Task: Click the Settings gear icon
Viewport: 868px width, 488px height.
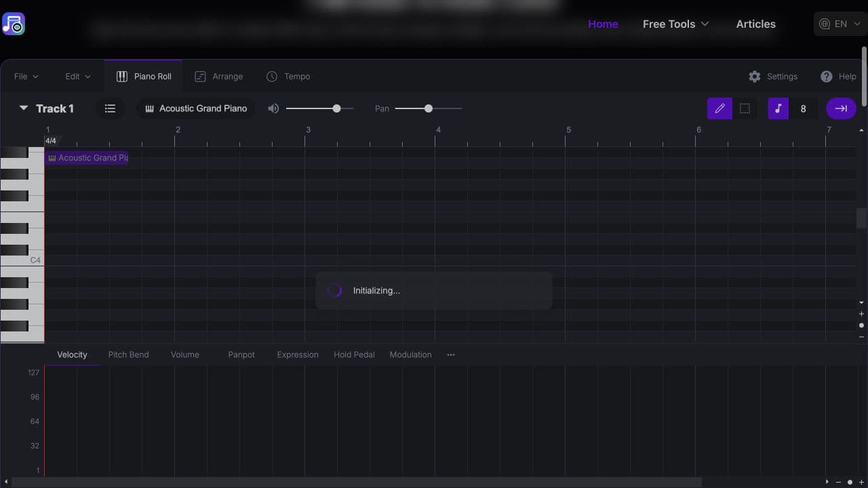Action: point(755,77)
